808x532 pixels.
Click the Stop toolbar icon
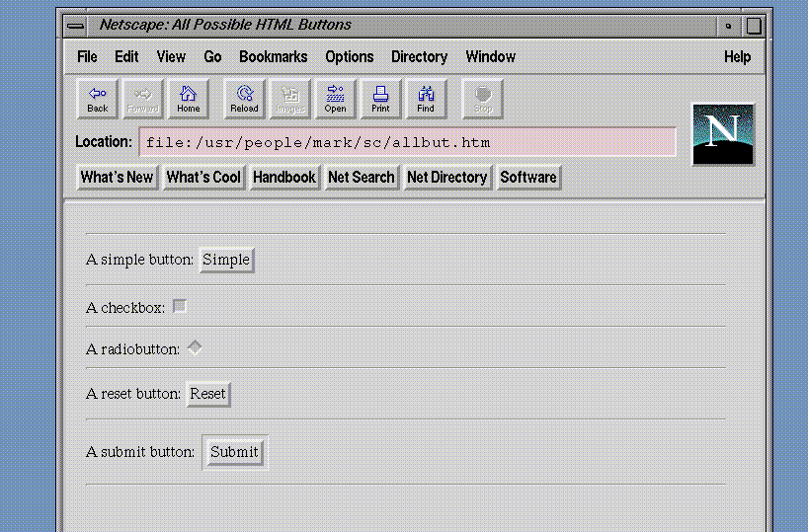pos(483,99)
